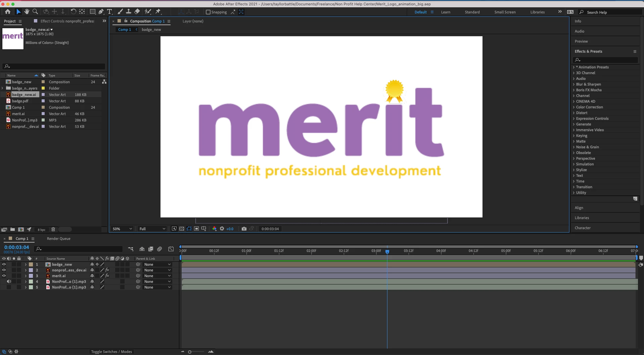Image resolution: width=644 pixels, height=355 pixels.
Task: Open Parent dropdown for badge_new layer
Action: pos(157,264)
